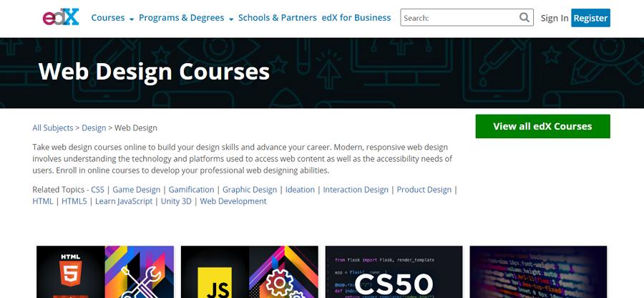The height and width of the screenshot is (298, 644).
Task: Open the Web Development topic link
Action: tap(233, 201)
